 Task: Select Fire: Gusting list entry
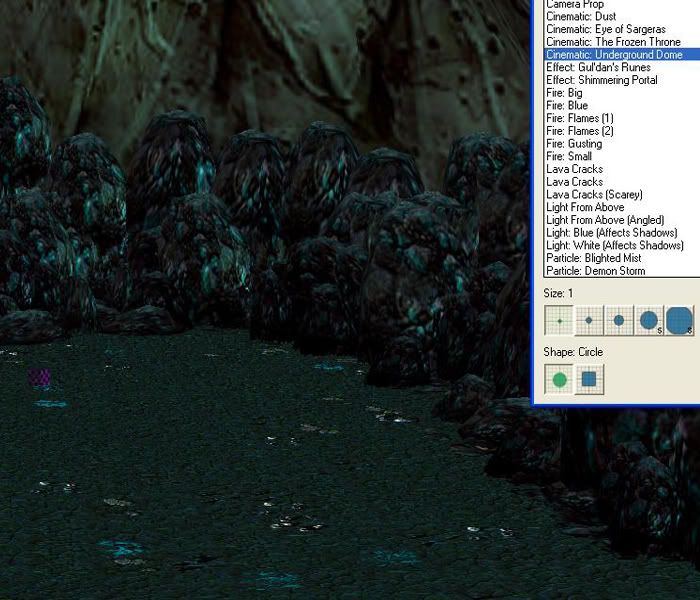click(574, 144)
